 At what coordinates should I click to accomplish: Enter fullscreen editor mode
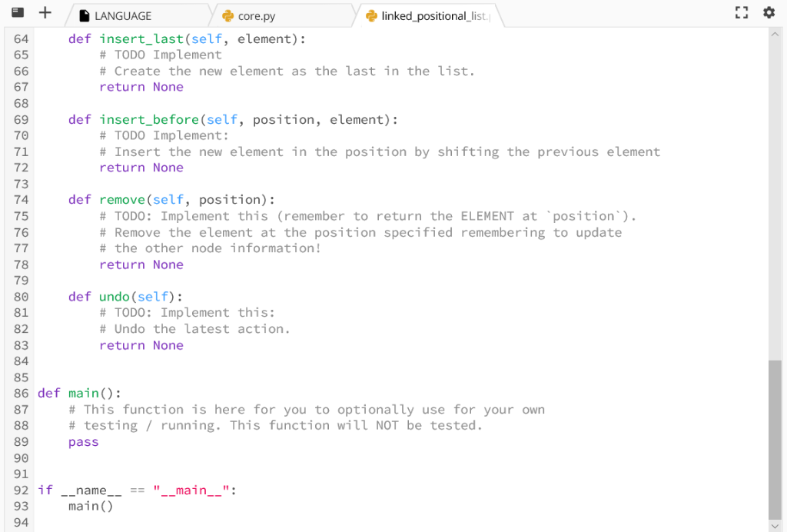[742, 12]
